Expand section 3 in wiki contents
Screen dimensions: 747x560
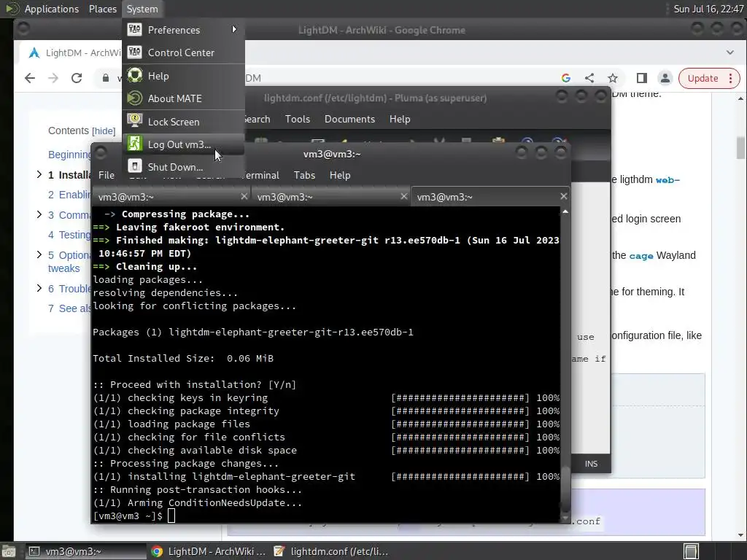click(x=39, y=215)
